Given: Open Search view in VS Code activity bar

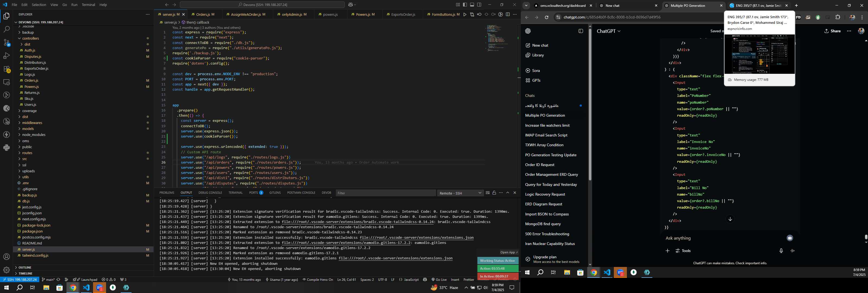Looking at the screenshot, I should [7, 29].
